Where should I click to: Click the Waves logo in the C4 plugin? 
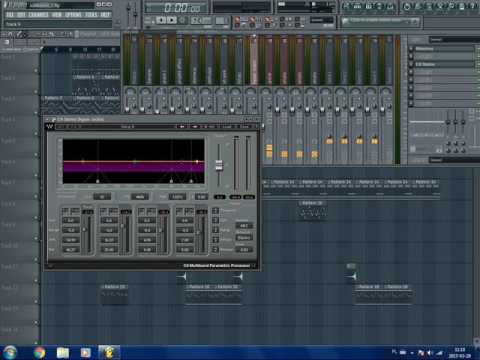point(49,126)
